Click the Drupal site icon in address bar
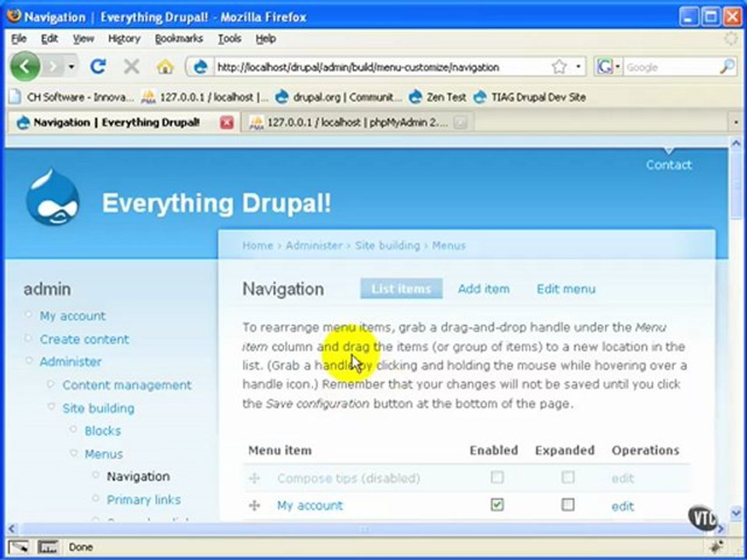 200,67
